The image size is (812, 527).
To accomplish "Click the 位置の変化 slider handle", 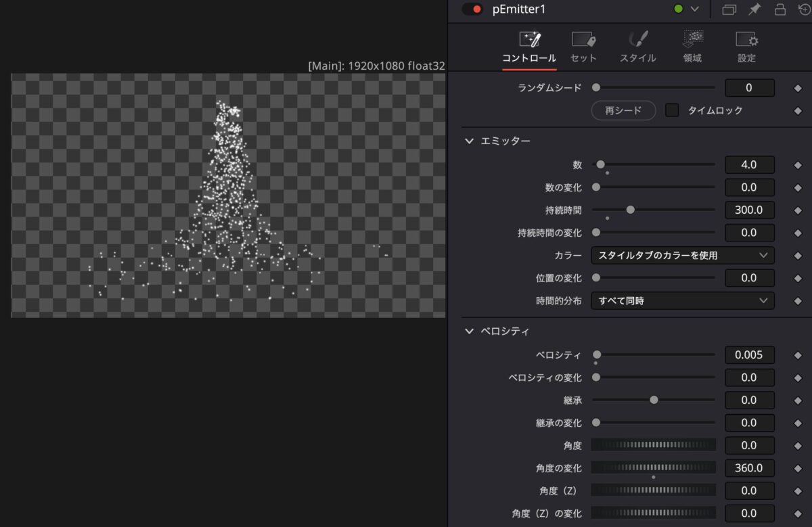I will pyautogui.click(x=596, y=277).
